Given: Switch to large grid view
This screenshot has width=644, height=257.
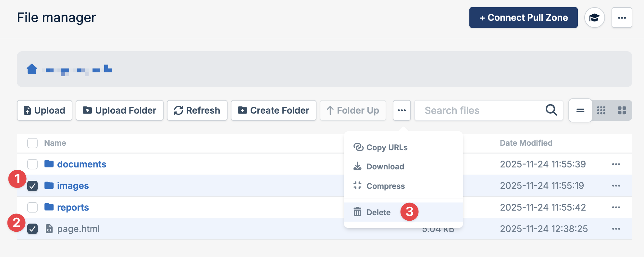Looking at the screenshot, I should coord(622,110).
